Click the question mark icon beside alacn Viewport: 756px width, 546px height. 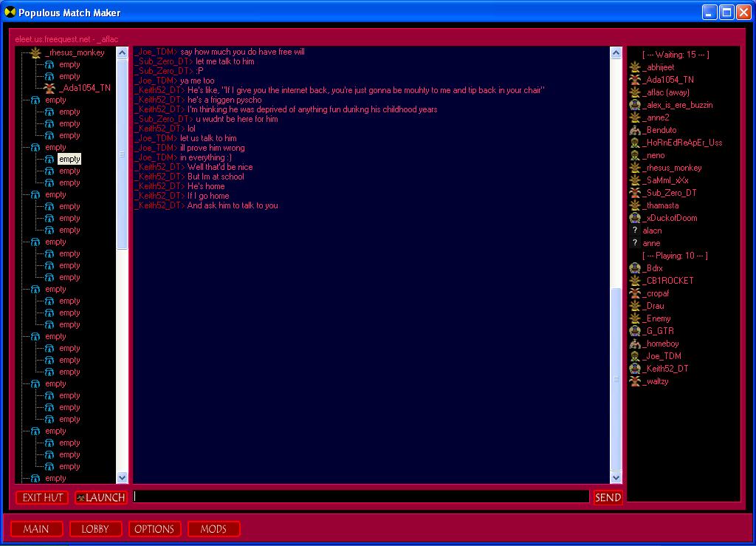click(634, 231)
